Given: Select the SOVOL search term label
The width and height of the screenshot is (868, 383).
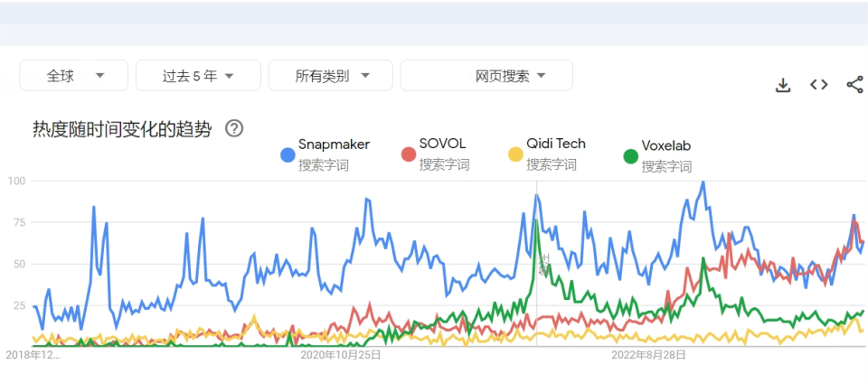Looking at the screenshot, I should 444,145.
